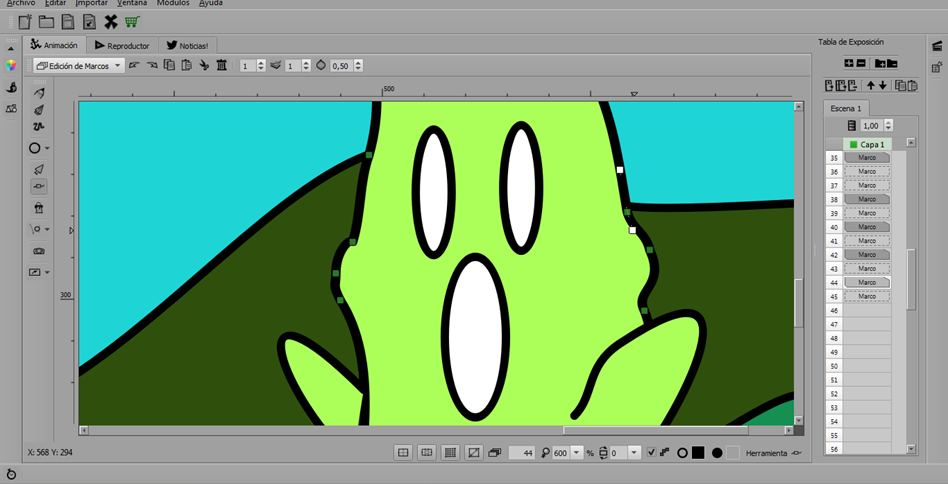The image size is (948, 484).
Task: Add a layer with the plus icon
Action: (x=849, y=63)
